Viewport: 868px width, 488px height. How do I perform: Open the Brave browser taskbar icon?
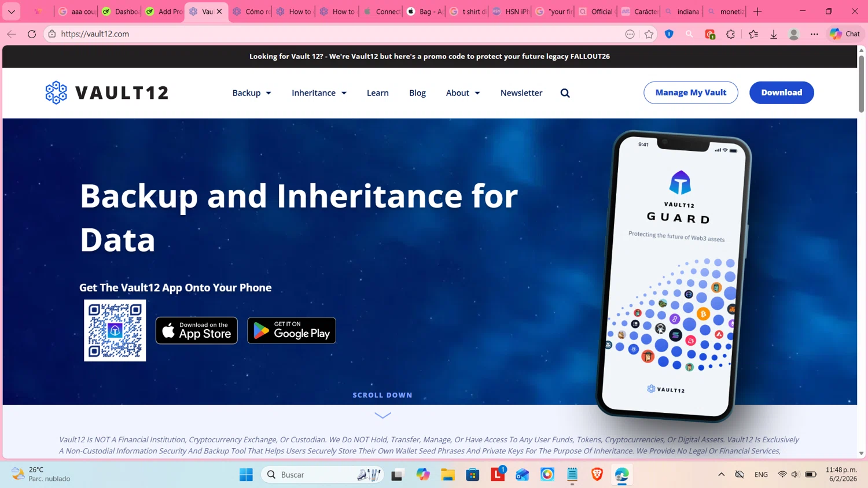597,475
